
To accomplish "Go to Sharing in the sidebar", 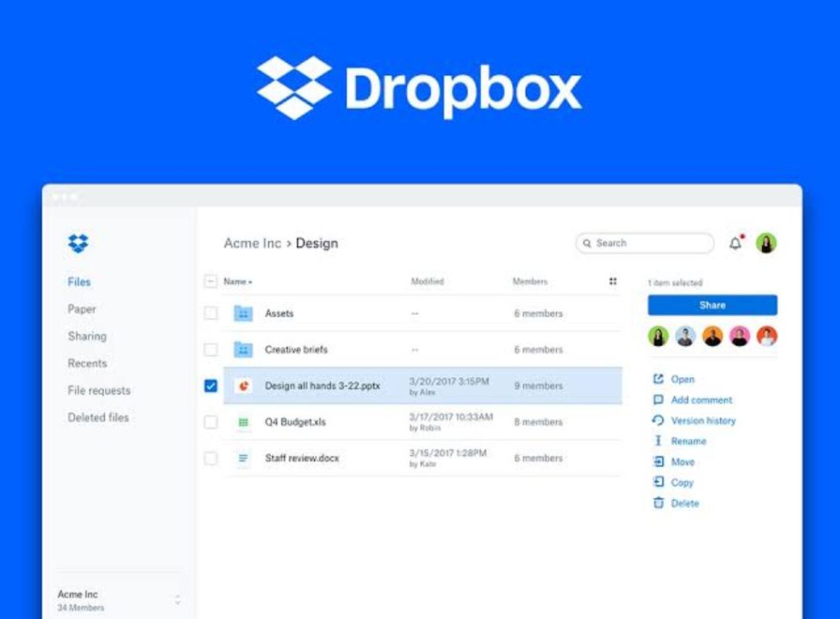I will (x=87, y=336).
